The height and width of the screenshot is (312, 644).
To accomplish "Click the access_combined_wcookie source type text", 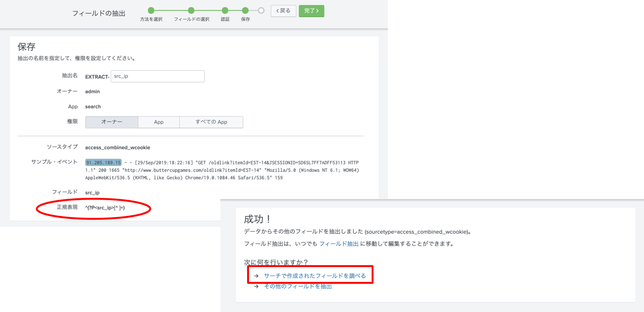I will click(117, 147).
